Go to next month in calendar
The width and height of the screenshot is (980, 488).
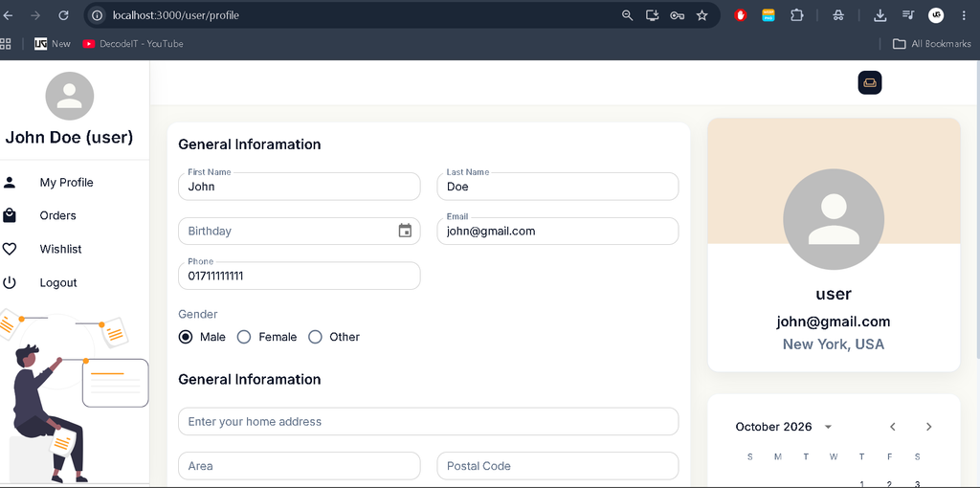click(x=928, y=427)
